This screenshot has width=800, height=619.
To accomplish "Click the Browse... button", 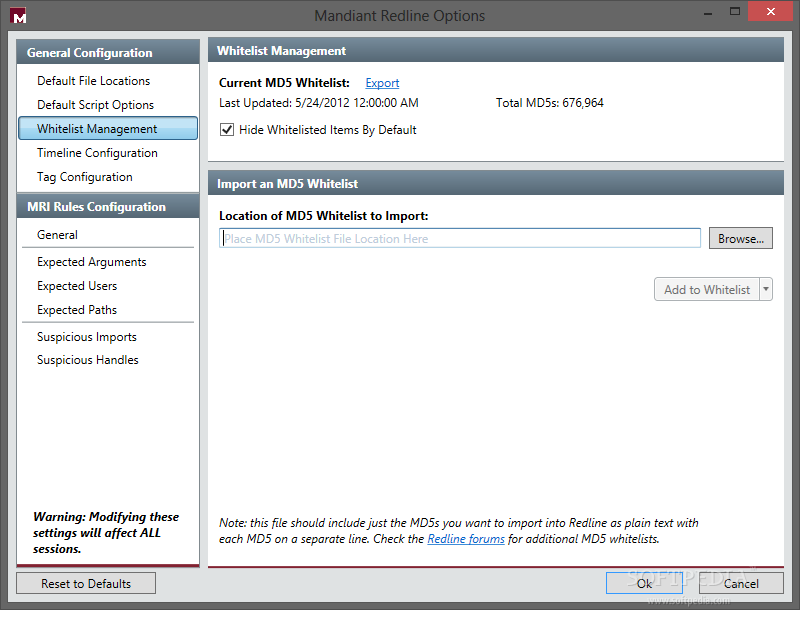I will pyautogui.click(x=740, y=238).
